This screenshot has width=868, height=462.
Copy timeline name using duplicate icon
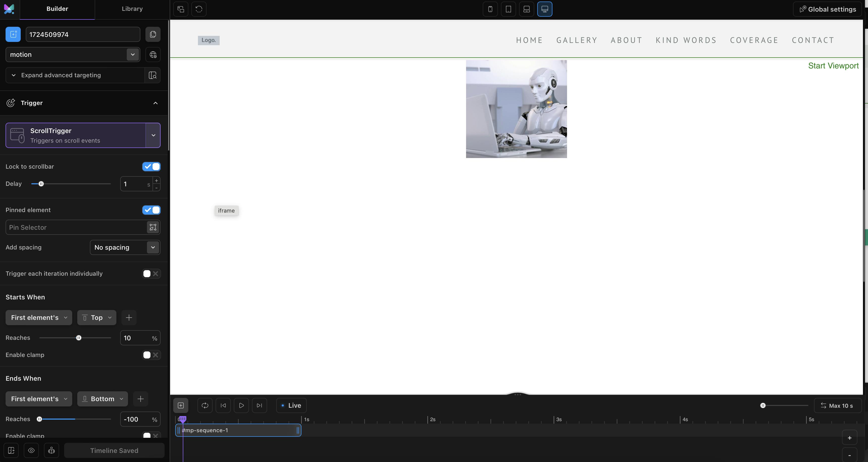tap(153, 34)
